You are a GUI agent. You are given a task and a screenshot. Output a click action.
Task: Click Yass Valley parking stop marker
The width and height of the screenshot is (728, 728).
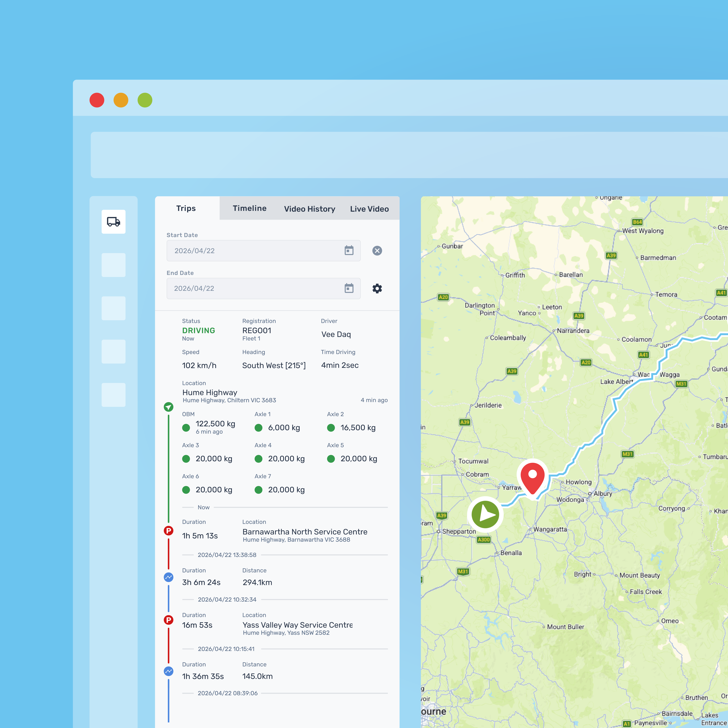point(168,620)
